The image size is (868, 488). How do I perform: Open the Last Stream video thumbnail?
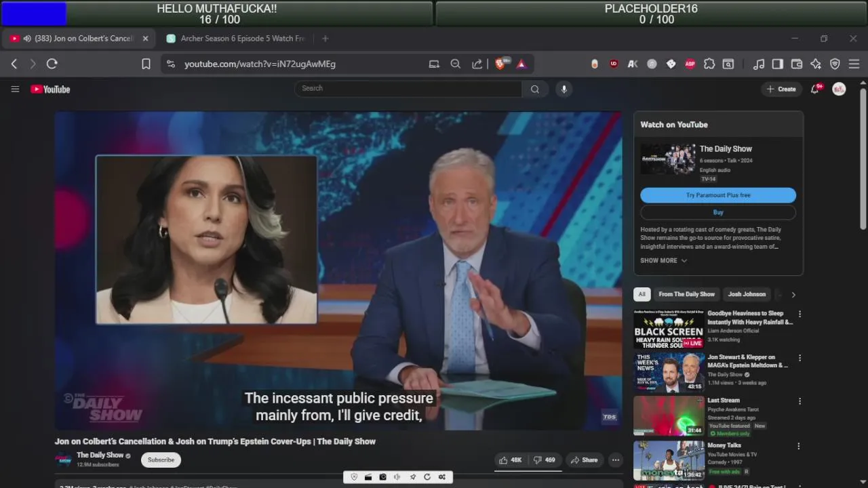(669, 415)
